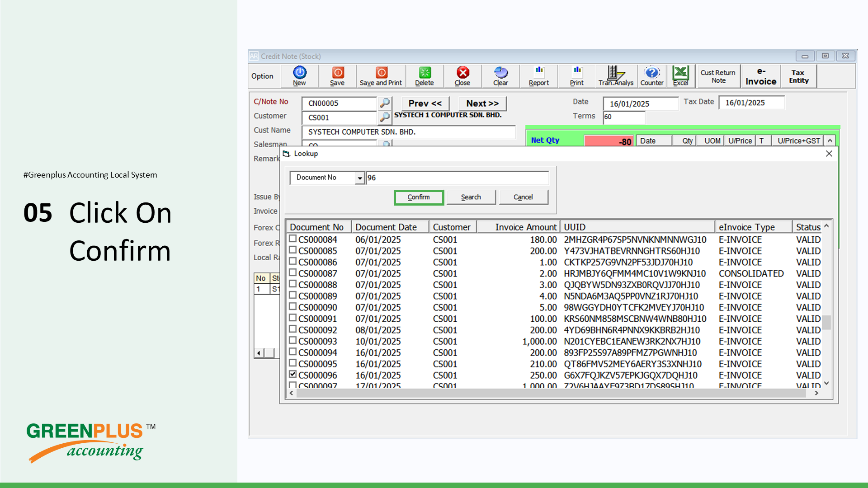868x488 pixels.
Task: Click the Save toolbar icon
Action: [337, 75]
